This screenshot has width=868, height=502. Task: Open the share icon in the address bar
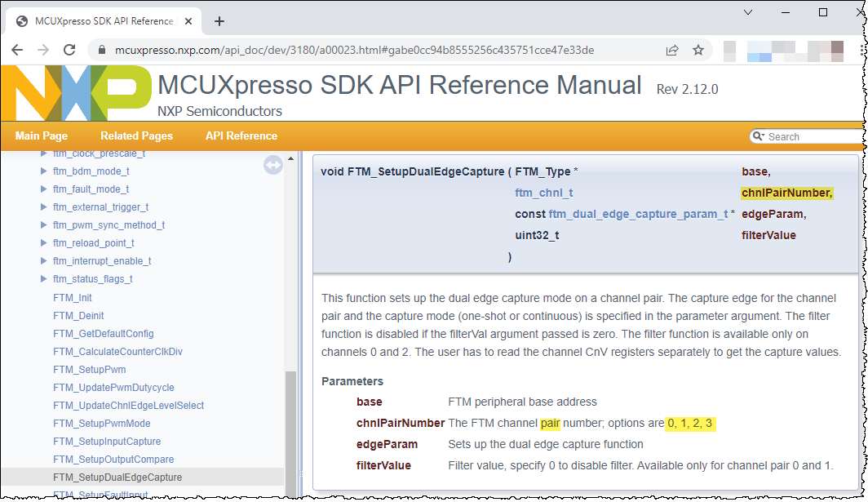pyautogui.click(x=671, y=50)
